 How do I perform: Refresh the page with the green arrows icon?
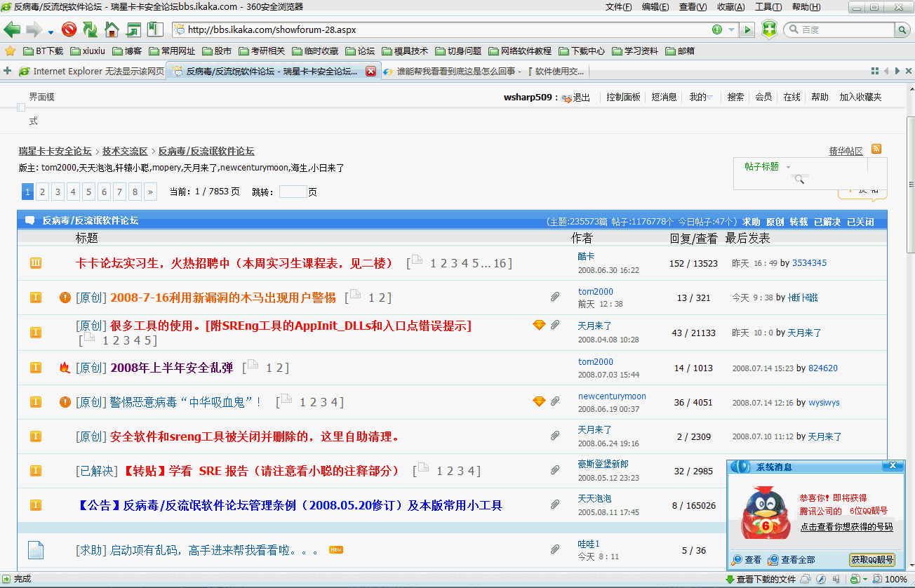pos(90,29)
